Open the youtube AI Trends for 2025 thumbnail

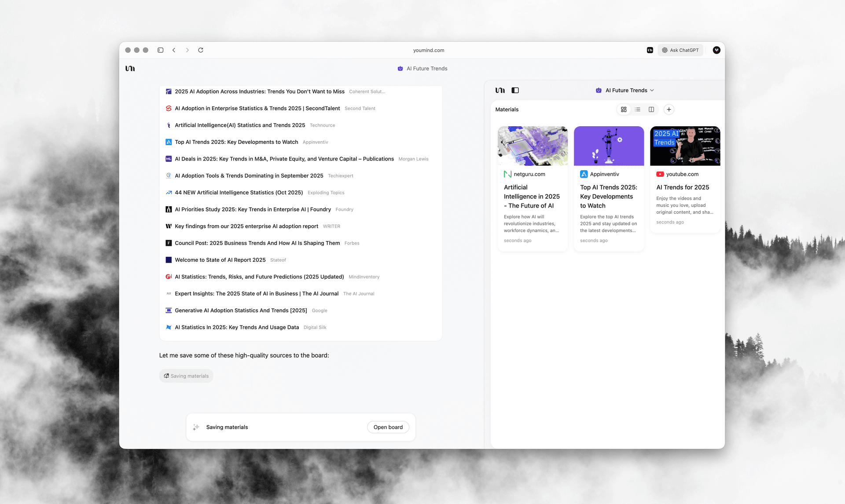[685, 146]
